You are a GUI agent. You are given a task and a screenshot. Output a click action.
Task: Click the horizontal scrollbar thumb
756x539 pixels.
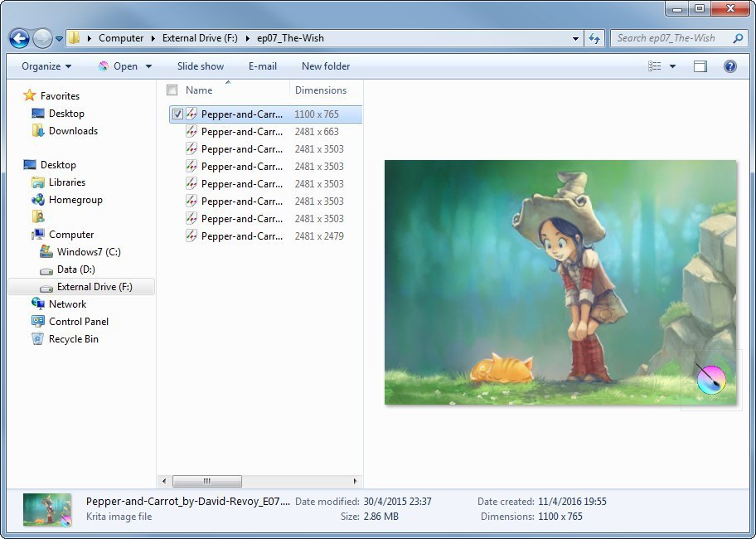[207, 481]
